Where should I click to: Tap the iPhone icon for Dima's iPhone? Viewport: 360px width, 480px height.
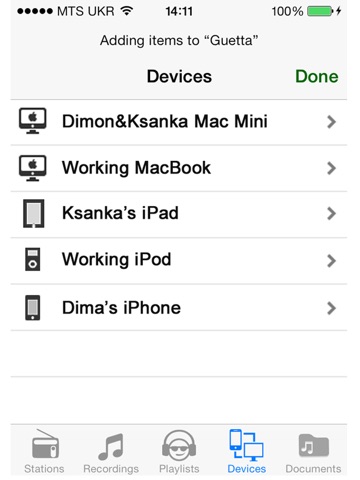pos(33,307)
